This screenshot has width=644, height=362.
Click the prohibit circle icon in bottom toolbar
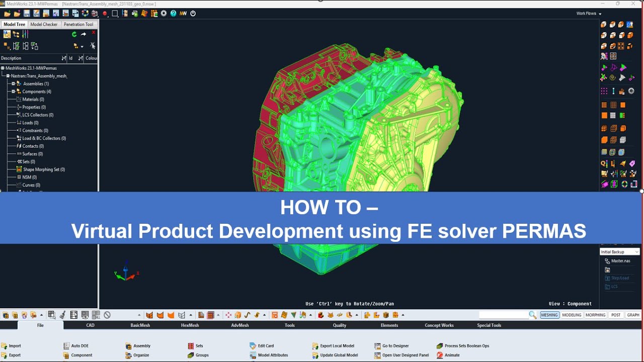107,315
